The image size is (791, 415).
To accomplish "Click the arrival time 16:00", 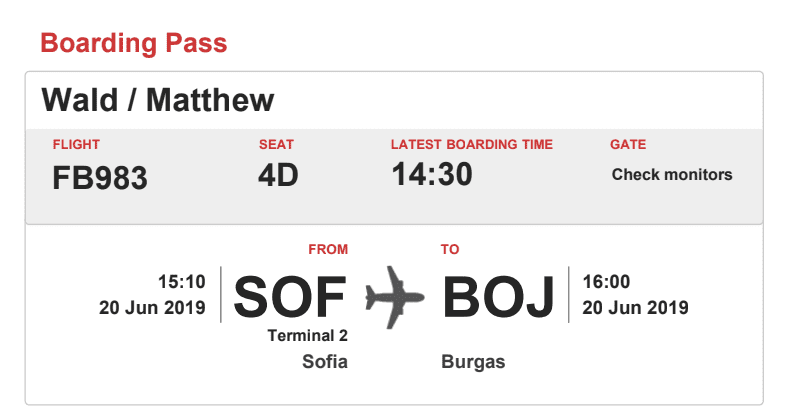I will point(606,281).
